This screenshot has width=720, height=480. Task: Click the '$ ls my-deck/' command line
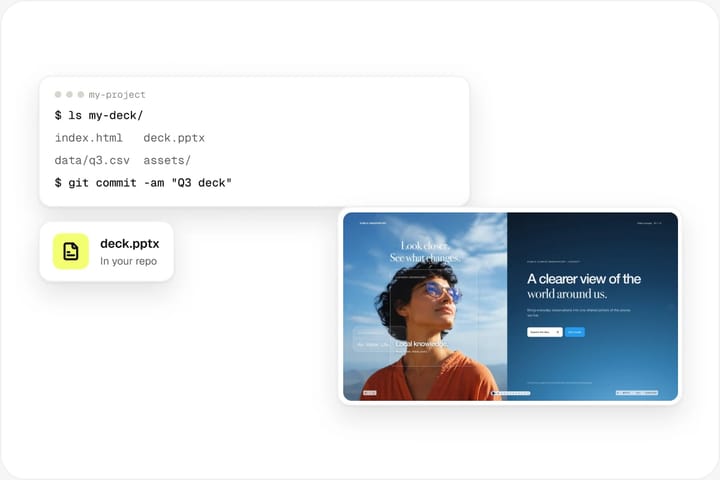(99, 115)
